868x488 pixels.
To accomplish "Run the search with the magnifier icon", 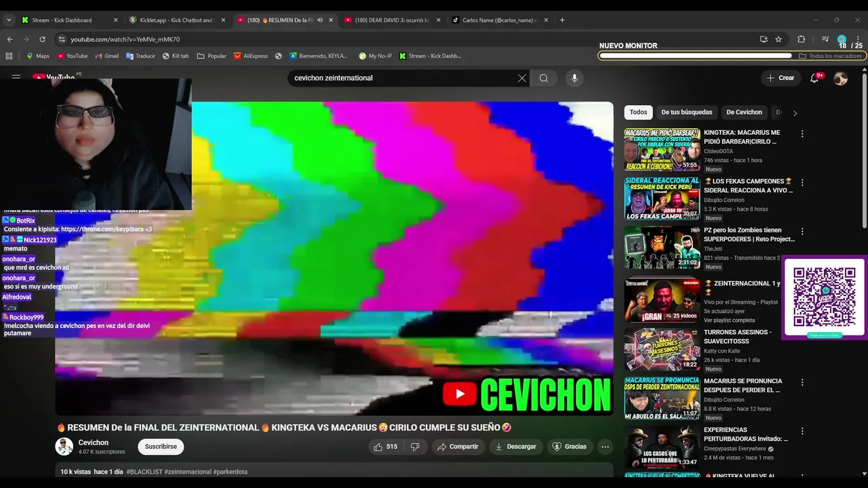I will point(544,78).
